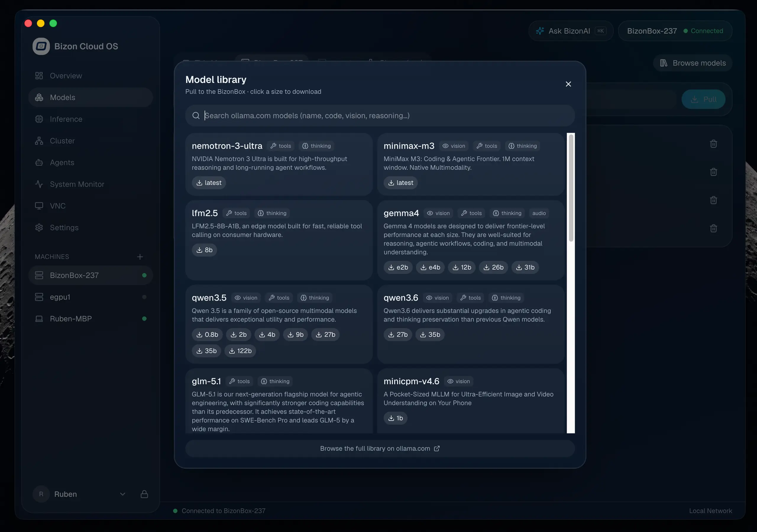Image resolution: width=757 pixels, height=532 pixels.
Task: Open Ask BizonAI assistant
Action: 571,31
